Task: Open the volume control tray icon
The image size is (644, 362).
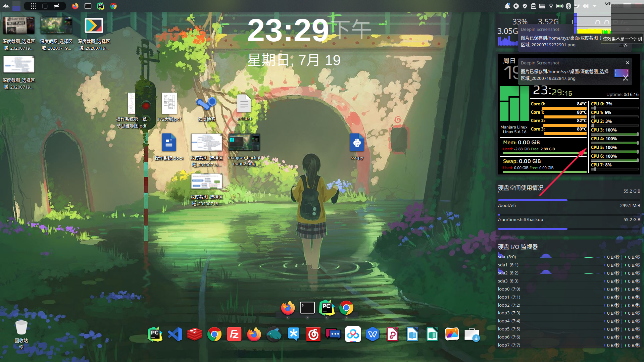Action: click(x=586, y=6)
